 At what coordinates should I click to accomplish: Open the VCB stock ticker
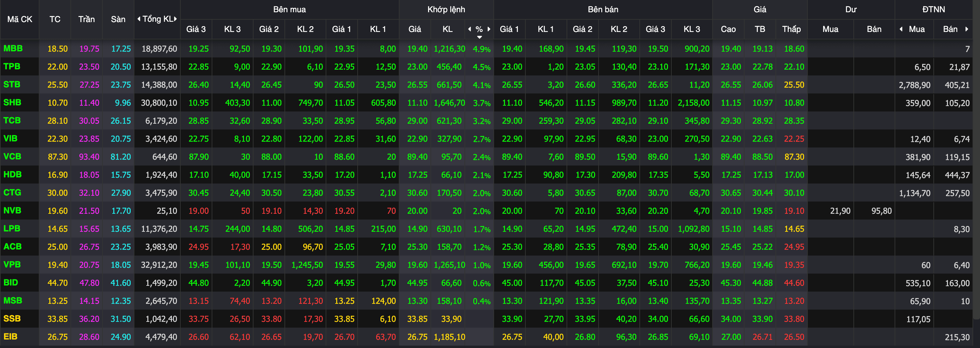pyautogui.click(x=12, y=157)
